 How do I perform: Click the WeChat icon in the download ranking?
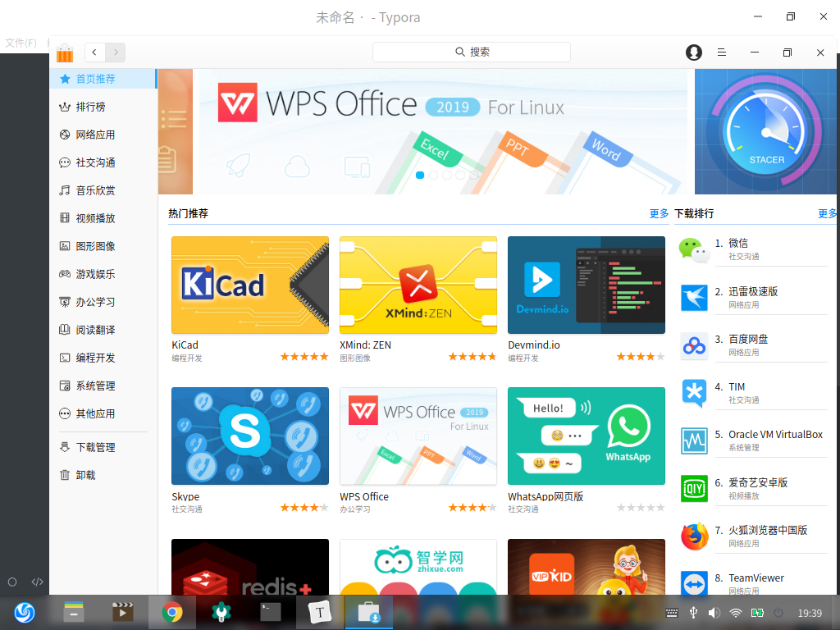click(x=694, y=249)
